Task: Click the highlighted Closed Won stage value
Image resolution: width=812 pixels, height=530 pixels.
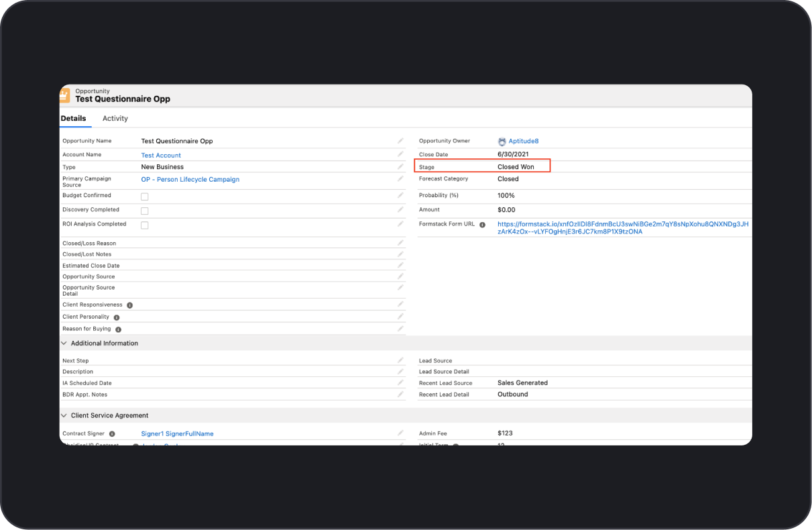Action: [515, 166]
